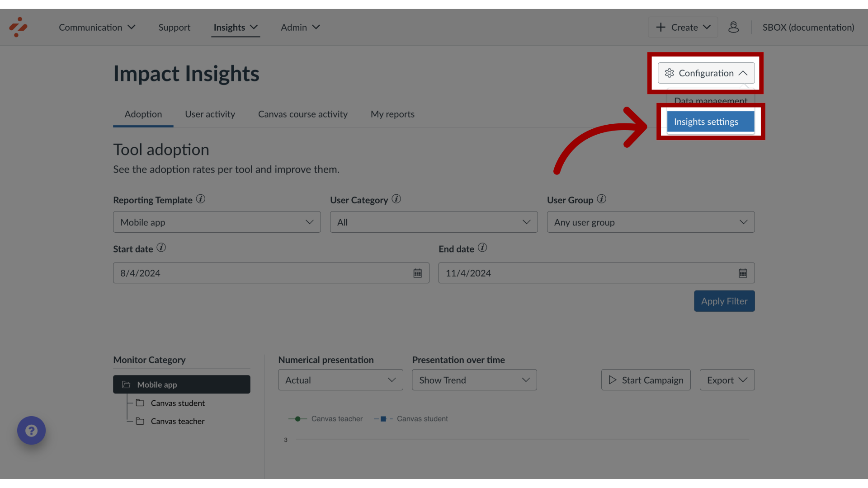
Task: Select Canvas teacher tree item
Action: [178, 421]
